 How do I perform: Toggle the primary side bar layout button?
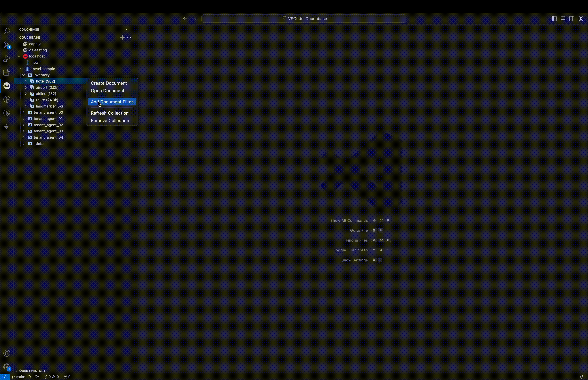click(554, 19)
